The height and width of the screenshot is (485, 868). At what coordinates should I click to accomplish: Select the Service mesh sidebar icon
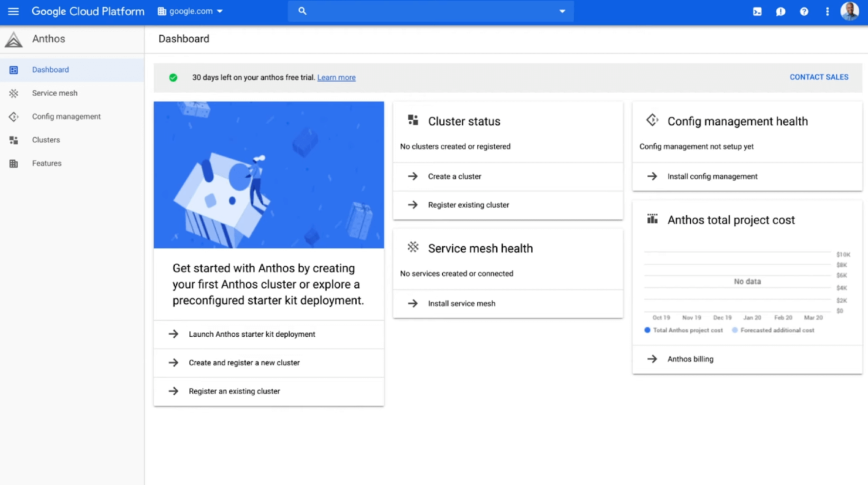(13, 93)
